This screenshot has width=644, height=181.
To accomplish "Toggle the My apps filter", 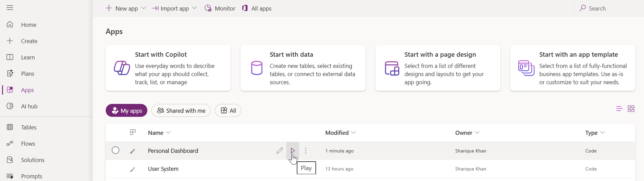I will [x=126, y=110].
